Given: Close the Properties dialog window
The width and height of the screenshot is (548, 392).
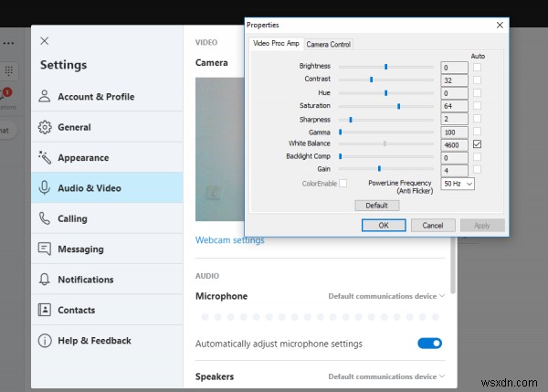Looking at the screenshot, I should 500,26.
